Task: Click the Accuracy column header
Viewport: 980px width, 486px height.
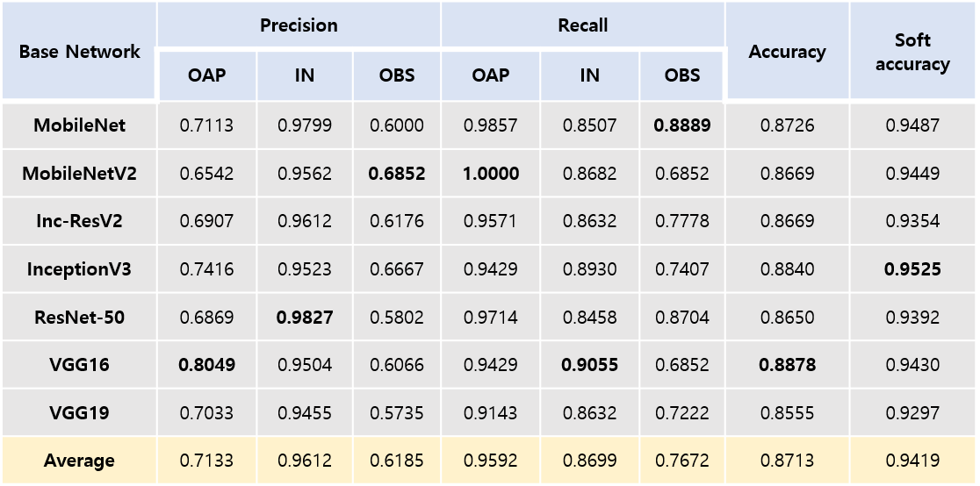Action: click(787, 52)
